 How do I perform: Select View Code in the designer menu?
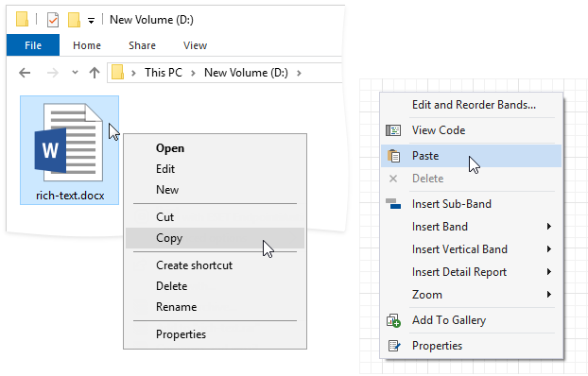(472, 130)
